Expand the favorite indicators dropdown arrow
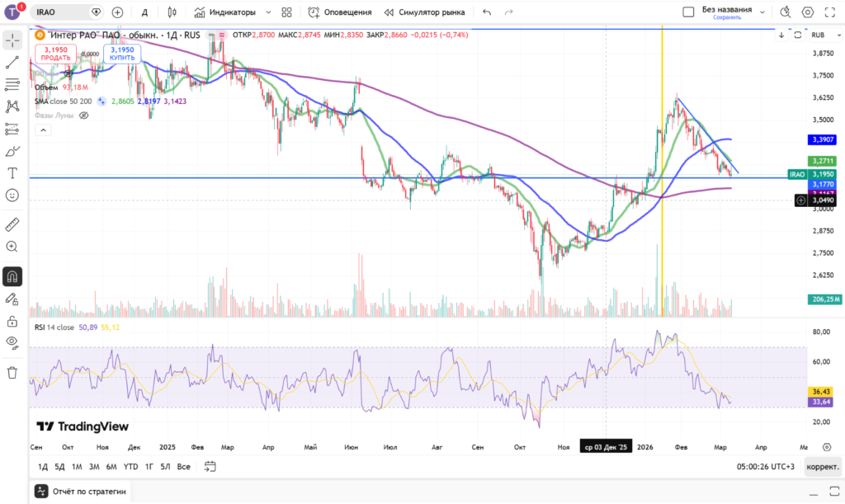Viewport: 845px width, 504px height. [268, 12]
